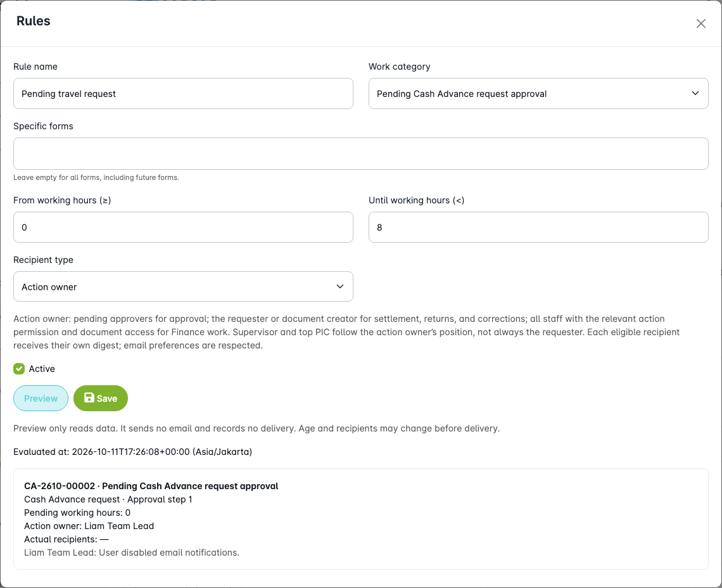Screen dimensions: 722x588
Task: Save the rule with the Save button
Action: 101,398
